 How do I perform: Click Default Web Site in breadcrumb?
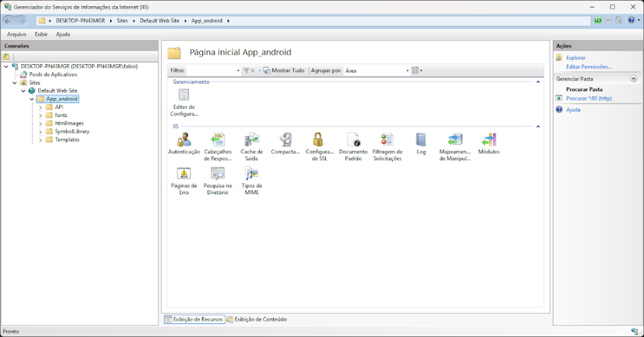pyautogui.click(x=159, y=21)
